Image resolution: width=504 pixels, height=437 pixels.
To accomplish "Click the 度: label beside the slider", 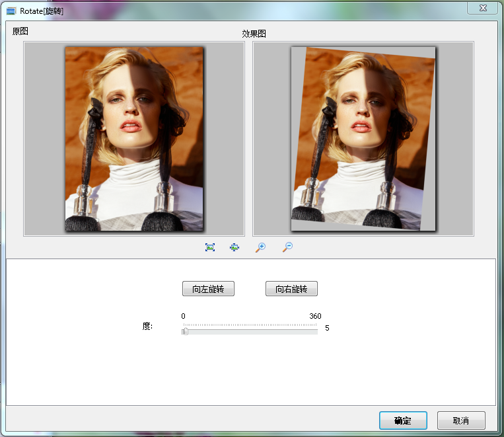I will tap(147, 327).
